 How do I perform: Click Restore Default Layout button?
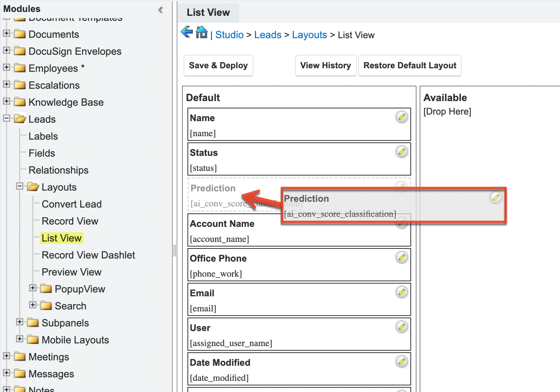(x=410, y=66)
